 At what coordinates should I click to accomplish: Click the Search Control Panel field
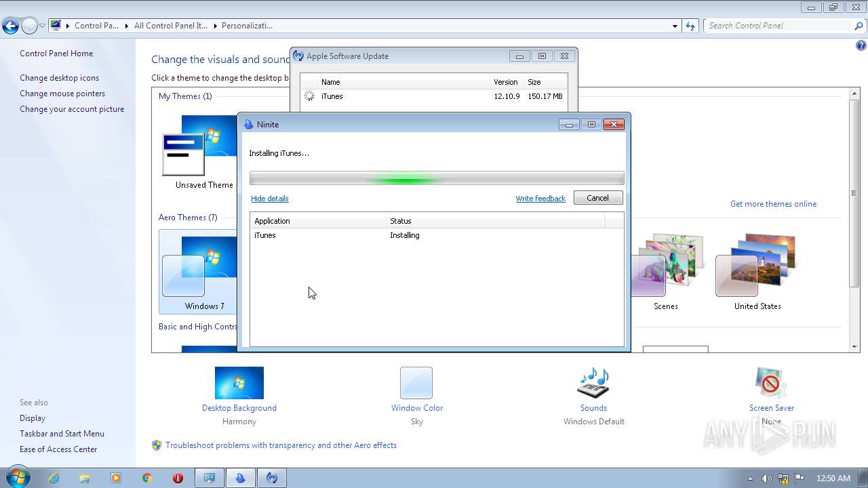(x=778, y=26)
